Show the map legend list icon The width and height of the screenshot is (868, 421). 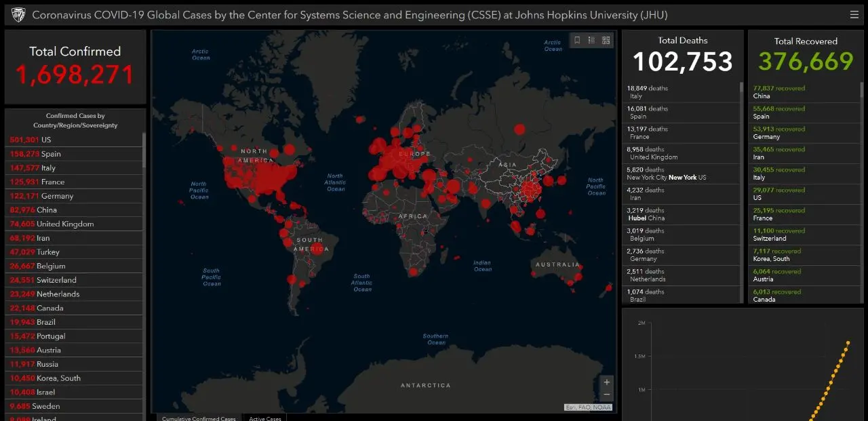click(x=591, y=41)
